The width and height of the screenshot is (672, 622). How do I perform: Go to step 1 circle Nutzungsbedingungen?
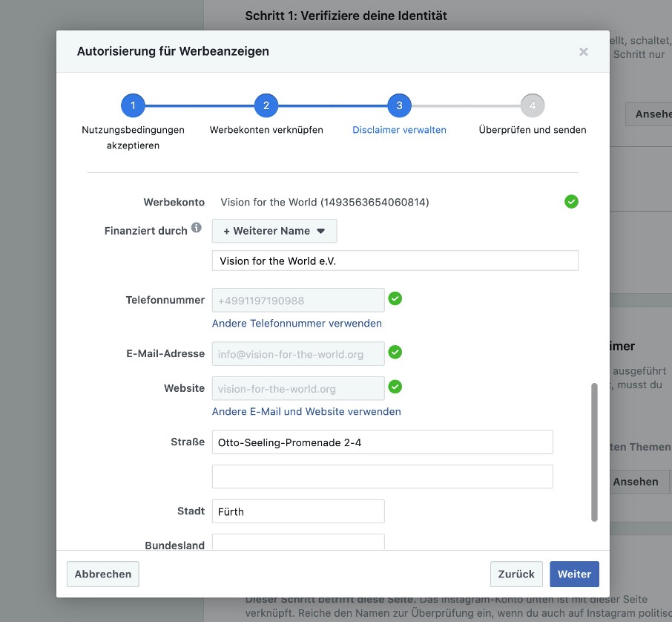[x=133, y=105]
